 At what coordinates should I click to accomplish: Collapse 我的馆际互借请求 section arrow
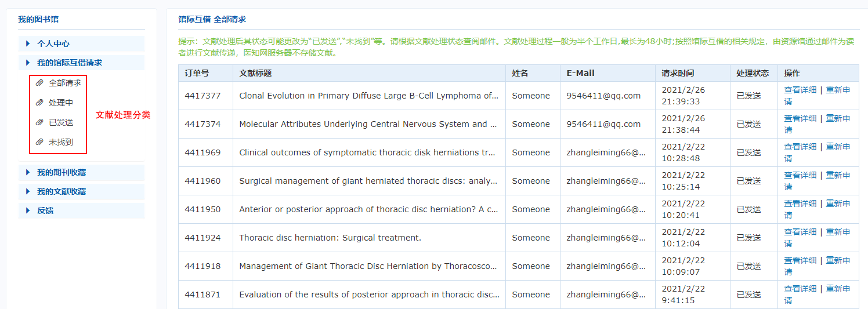[27, 63]
